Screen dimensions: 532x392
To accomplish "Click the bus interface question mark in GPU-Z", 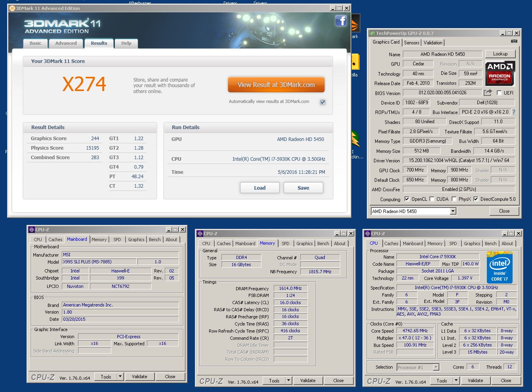I will (514, 112).
